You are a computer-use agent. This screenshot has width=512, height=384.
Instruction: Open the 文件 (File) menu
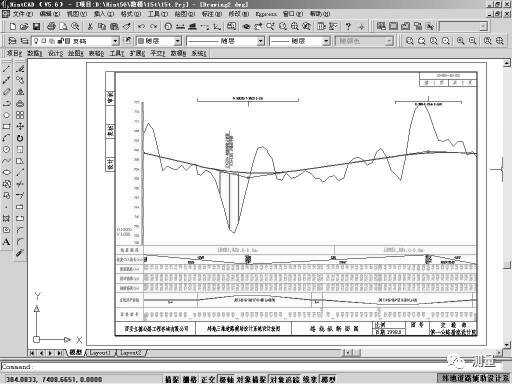point(22,14)
